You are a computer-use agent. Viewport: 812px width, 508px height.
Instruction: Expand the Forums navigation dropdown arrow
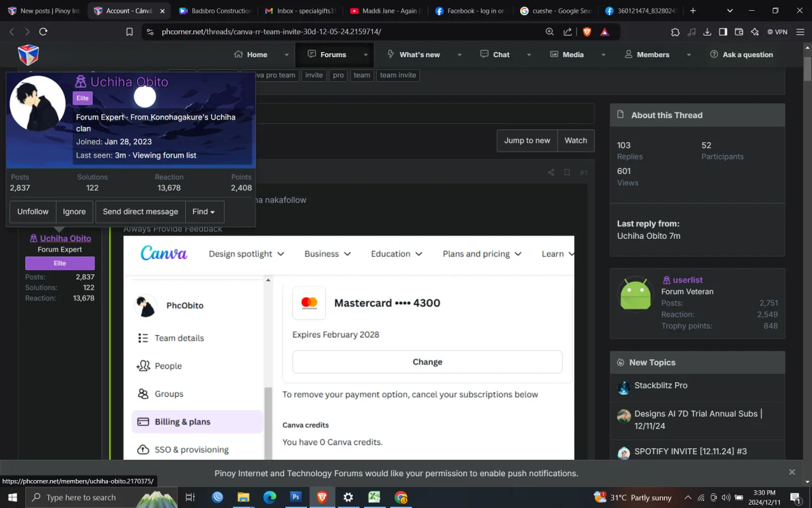point(365,55)
